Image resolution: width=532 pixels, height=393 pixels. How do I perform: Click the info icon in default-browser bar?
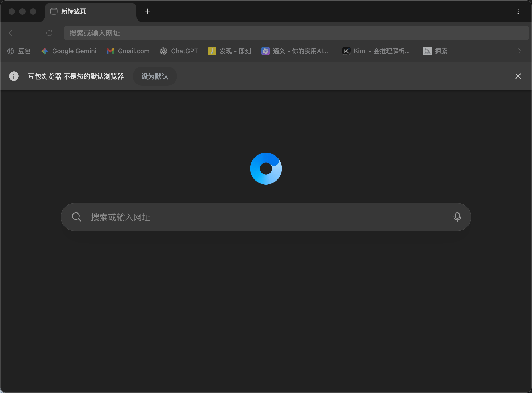[x=14, y=76]
